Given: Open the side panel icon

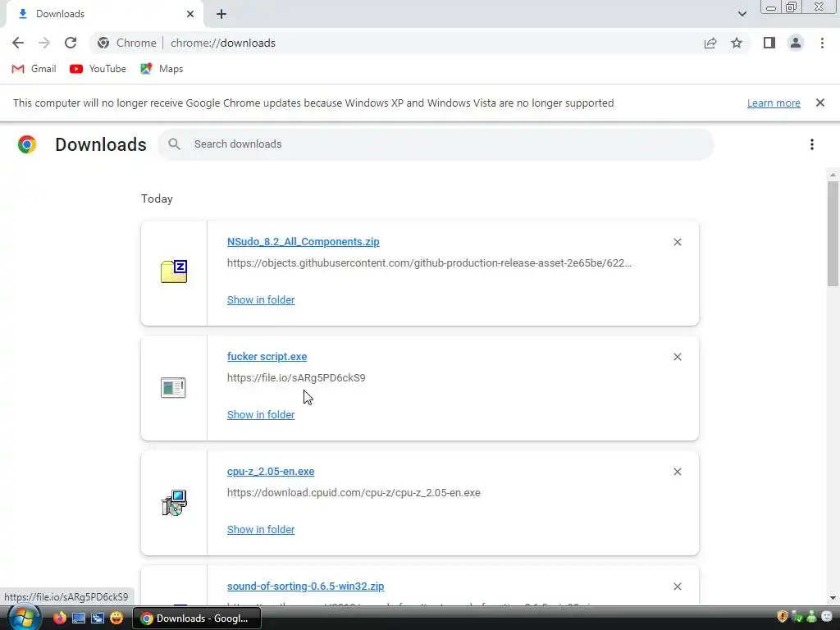Looking at the screenshot, I should click(x=769, y=43).
